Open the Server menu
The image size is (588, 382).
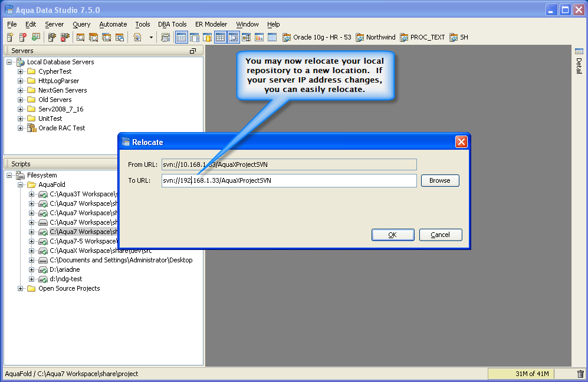pyautogui.click(x=54, y=24)
